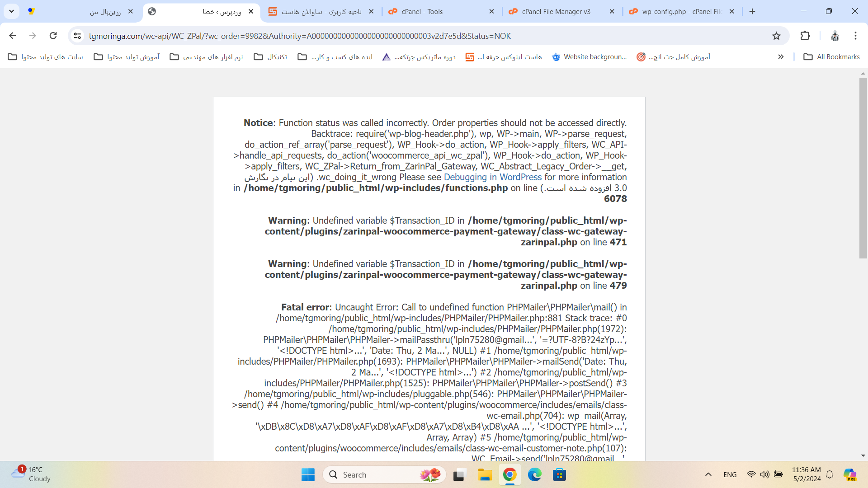This screenshot has height=488, width=868.
Task: Select the line number 479 text
Action: point(618,286)
